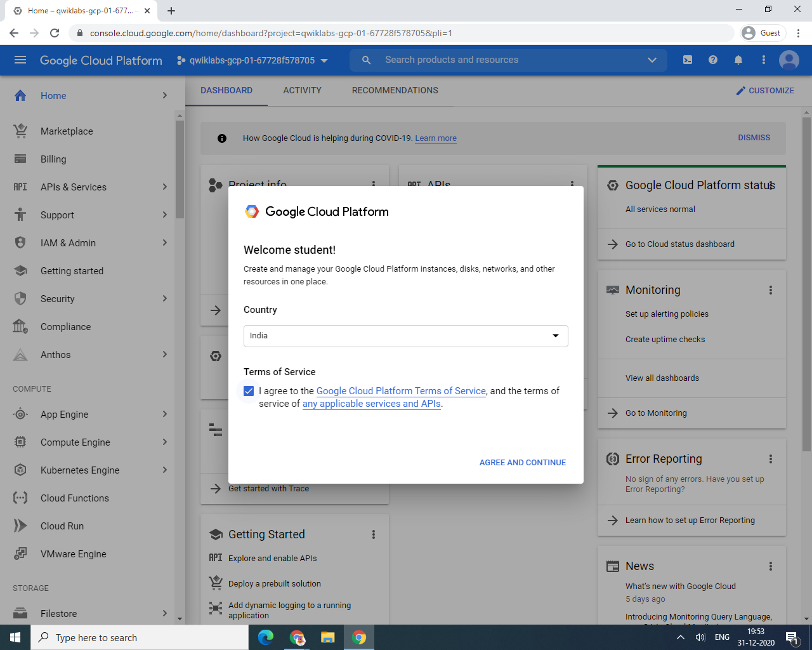Dismiss the COVID-19 banner
The image size is (812, 650).
[754, 138]
